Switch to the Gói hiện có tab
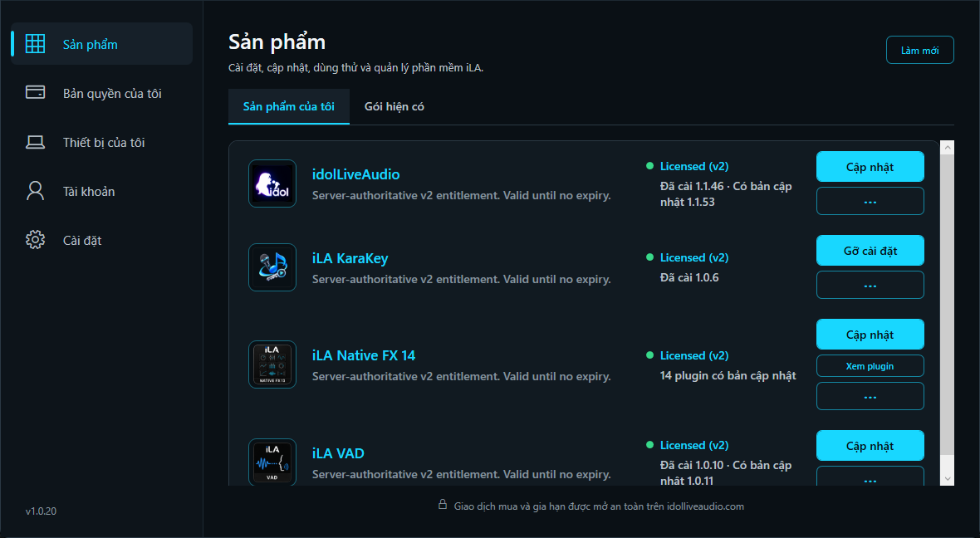Screen dimensions: 980x538 point(394,106)
